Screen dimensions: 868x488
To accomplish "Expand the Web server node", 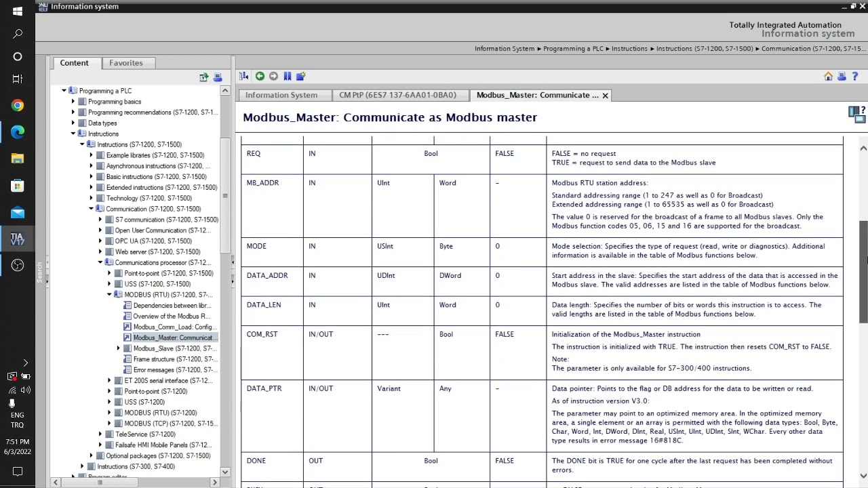I will tap(100, 252).
